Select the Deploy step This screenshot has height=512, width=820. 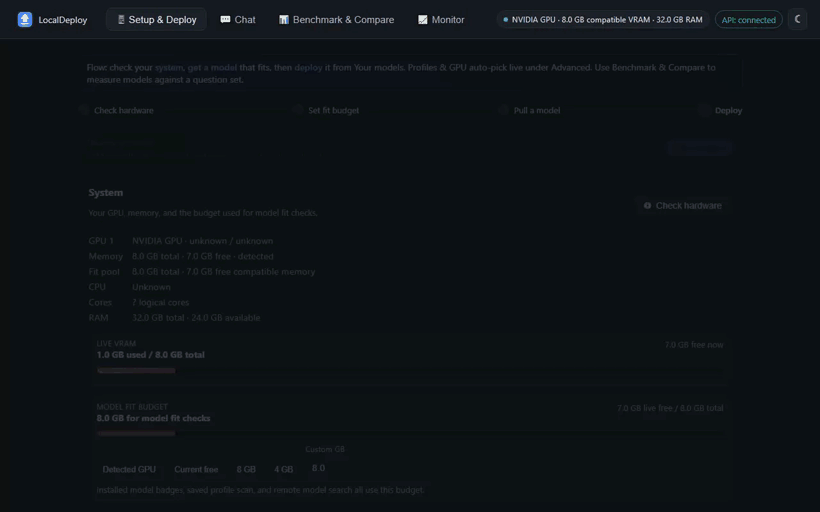721,110
